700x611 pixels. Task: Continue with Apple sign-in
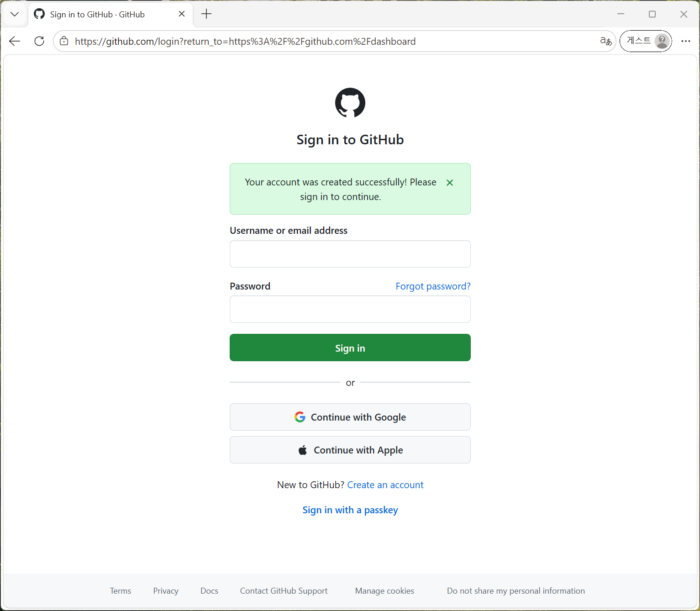point(350,450)
